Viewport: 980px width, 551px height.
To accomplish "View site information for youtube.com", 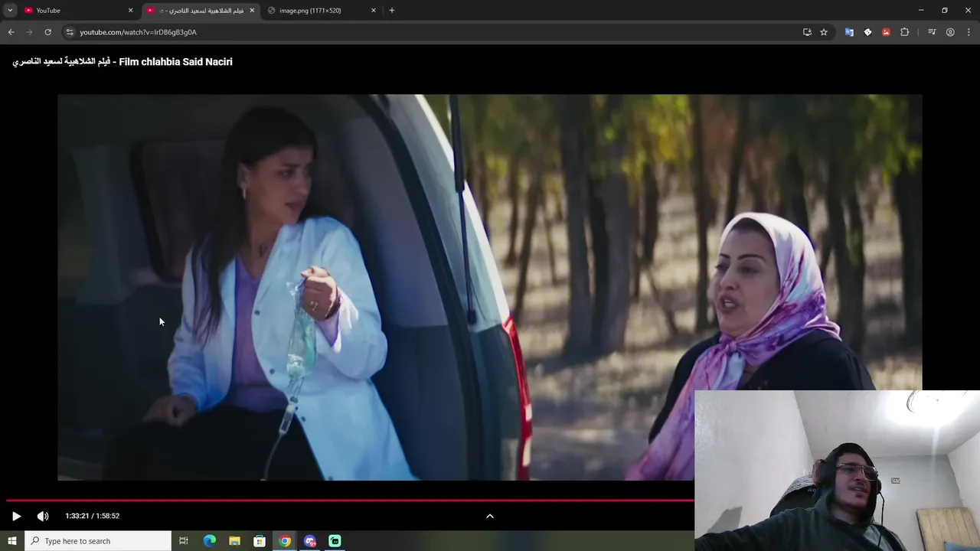I will 70,32.
